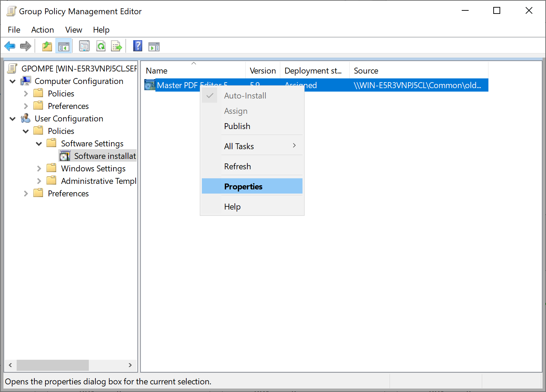546x392 pixels.
Task: Click the Properties toolbar icon
Action: (x=84, y=46)
